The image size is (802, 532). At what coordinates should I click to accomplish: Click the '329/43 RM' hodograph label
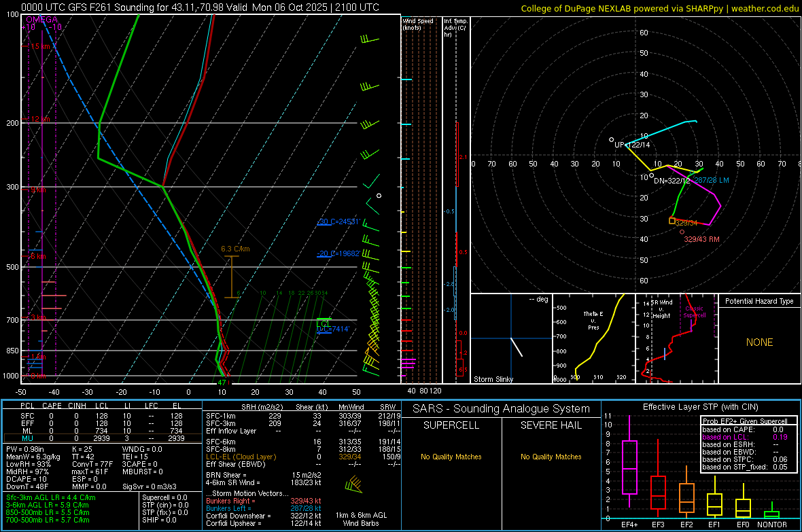pyautogui.click(x=701, y=239)
